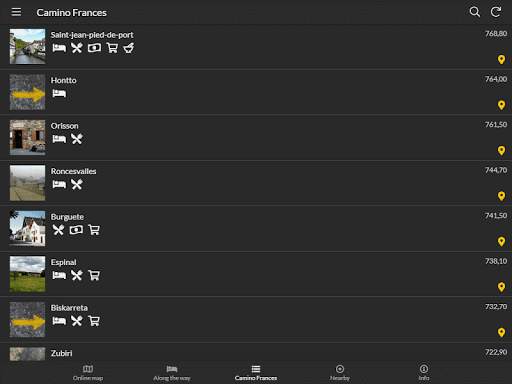Open the hamburger menu
512x384 pixels.
pos(16,12)
